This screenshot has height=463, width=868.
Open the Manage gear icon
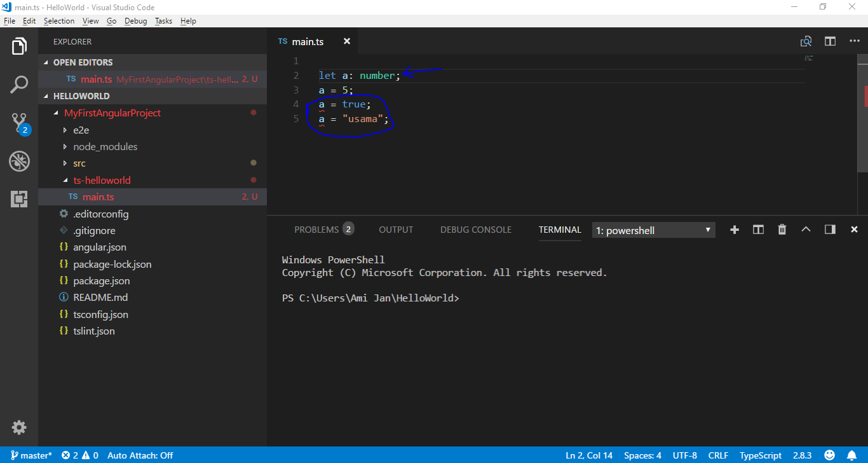click(x=19, y=427)
